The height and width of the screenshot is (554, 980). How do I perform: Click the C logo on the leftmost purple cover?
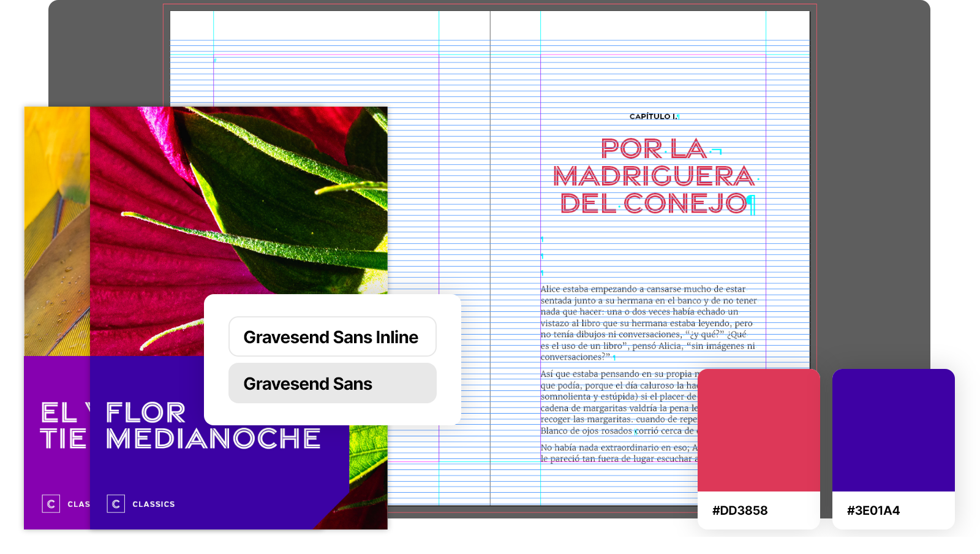click(x=51, y=504)
